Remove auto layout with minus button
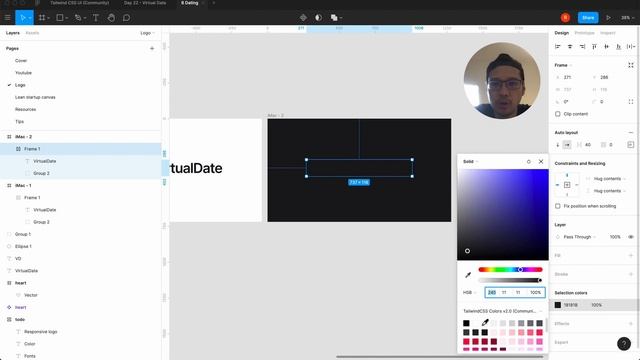 pos(631,133)
